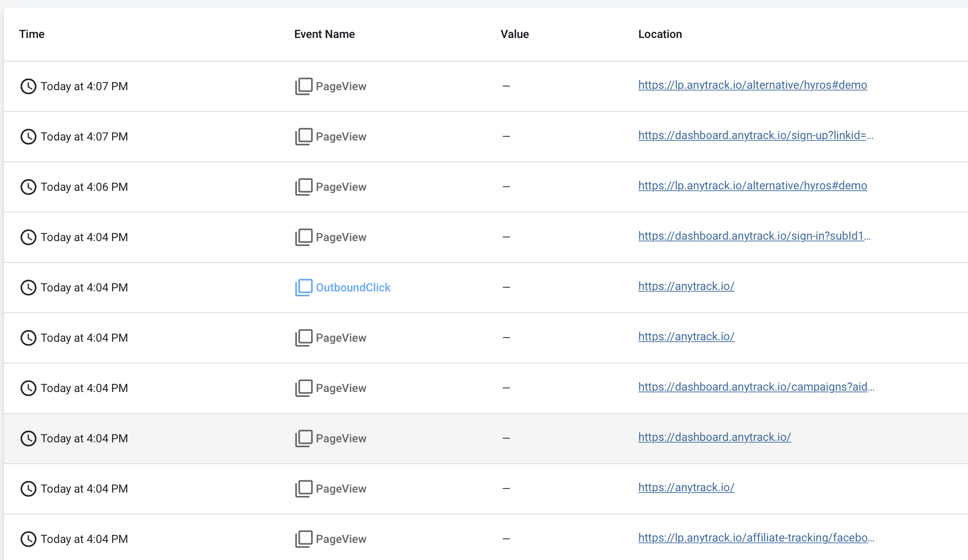Screen dimensions: 968x560
Task: Click the PageView icon in the sign-in row
Action: point(304,237)
